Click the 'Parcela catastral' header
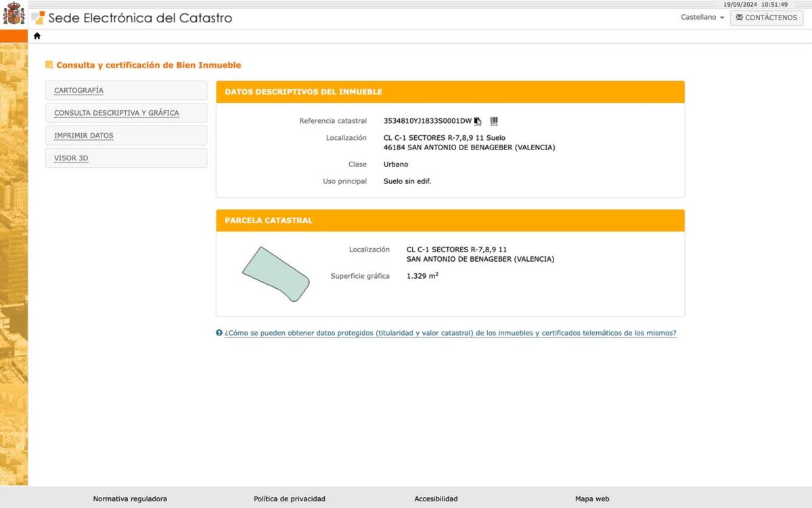Image resolution: width=812 pixels, height=508 pixels. [450, 221]
